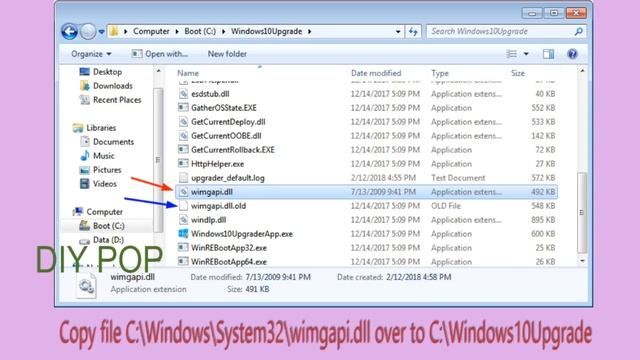The width and height of the screenshot is (640, 360).
Task: Select Boot (C:) drive in navigation pane
Action: pyautogui.click(x=102, y=226)
